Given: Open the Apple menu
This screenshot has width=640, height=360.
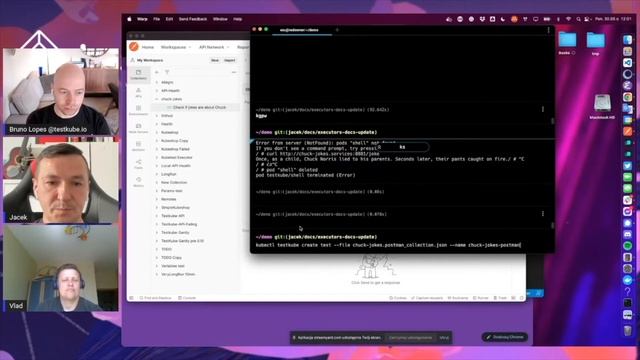Looking at the screenshot, I should 130,19.
